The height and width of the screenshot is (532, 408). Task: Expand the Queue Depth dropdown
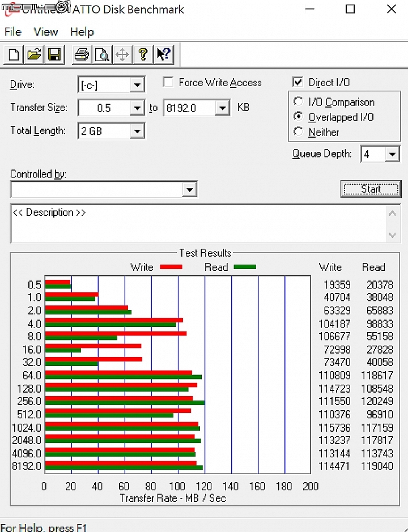pos(392,154)
